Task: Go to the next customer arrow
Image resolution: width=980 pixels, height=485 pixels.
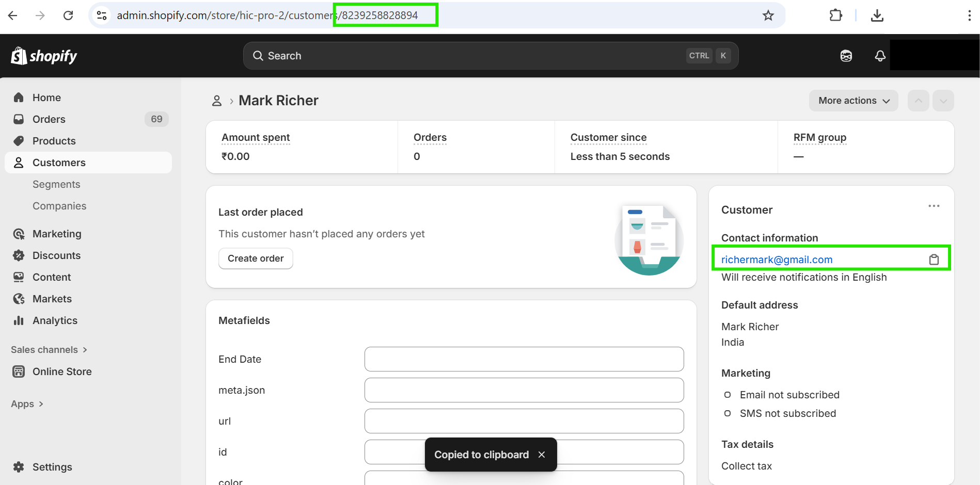Action: [943, 101]
